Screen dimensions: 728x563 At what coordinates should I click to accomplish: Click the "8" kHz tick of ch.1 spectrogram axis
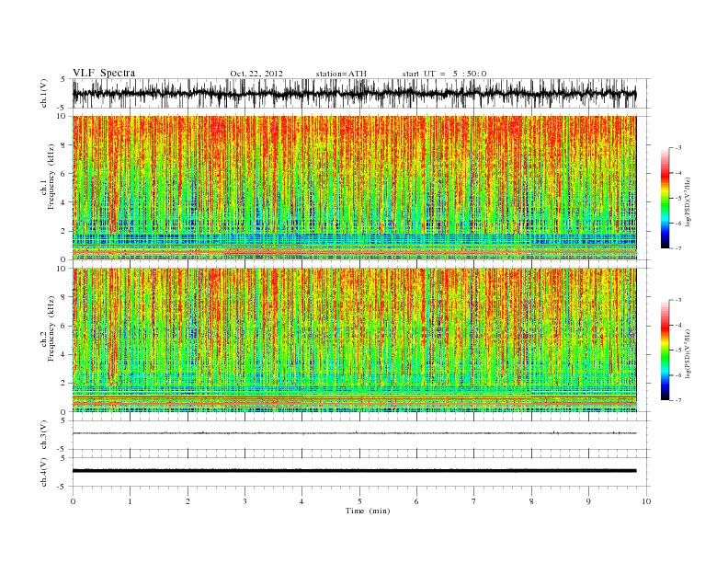coord(64,145)
